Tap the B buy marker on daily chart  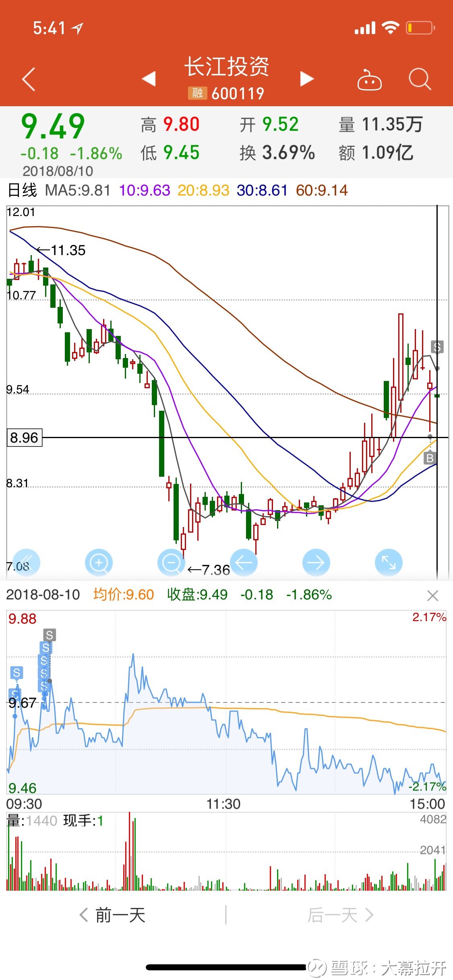[430, 458]
